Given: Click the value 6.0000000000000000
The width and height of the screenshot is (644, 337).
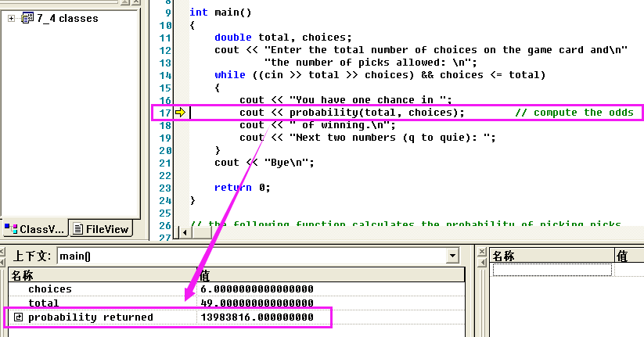Looking at the screenshot, I should 257,289.
